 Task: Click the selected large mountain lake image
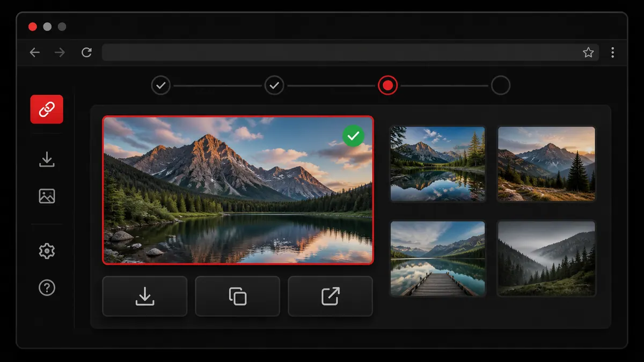pos(238,190)
